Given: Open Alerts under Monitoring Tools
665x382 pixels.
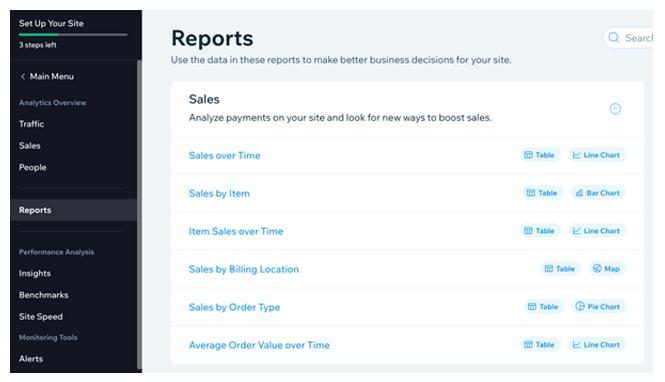Looking at the screenshot, I should pyautogui.click(x=31, y=359).
